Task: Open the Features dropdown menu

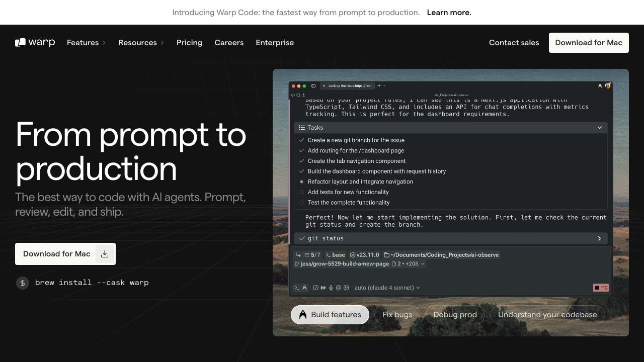Action: coord(86,43)
